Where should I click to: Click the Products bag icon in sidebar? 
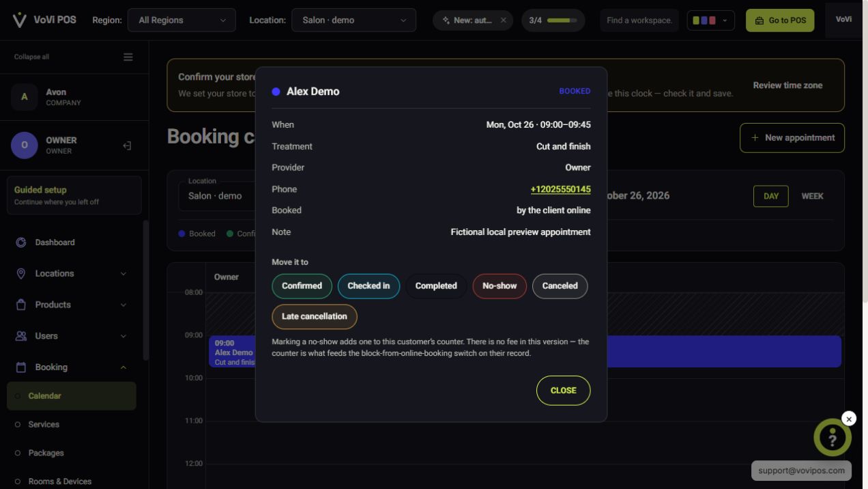click(x=21, y=305)
